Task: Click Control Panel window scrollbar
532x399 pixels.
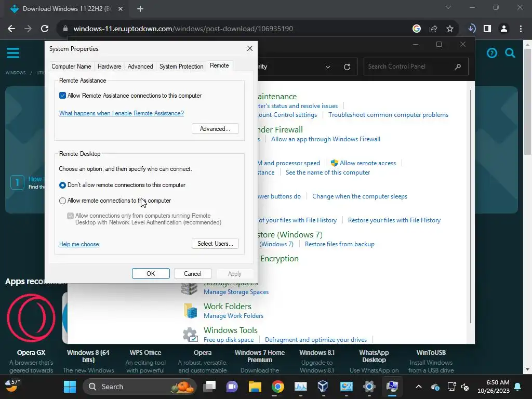Action: 471,207
